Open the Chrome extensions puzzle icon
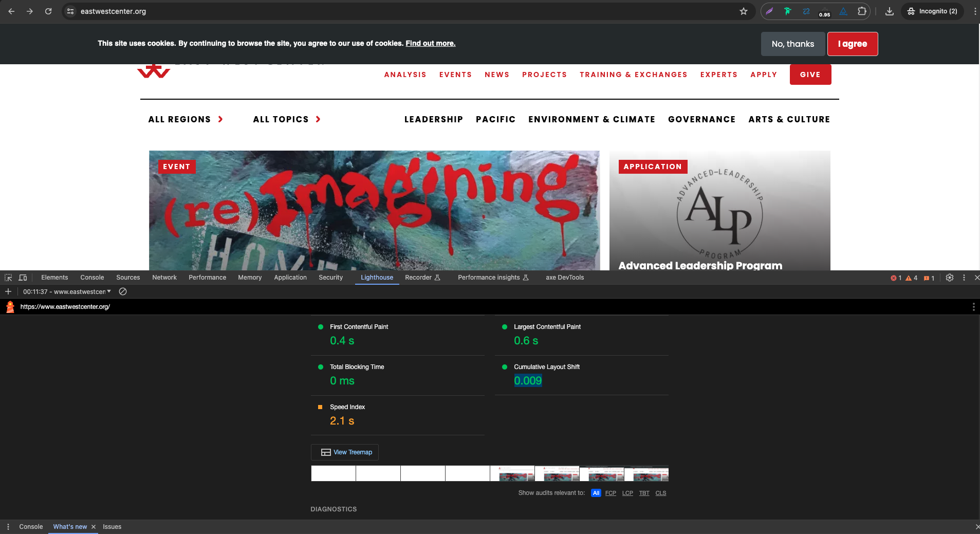This screenshot has width=980, height=534. click(x=862, y=11)
